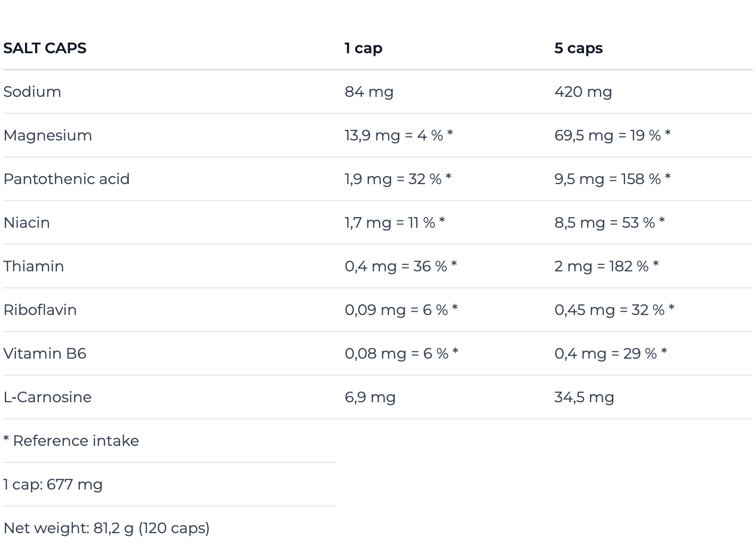This screenshot has width=756, height=547.
Task: Click the SALT CAPS table header
Action: 45,48
